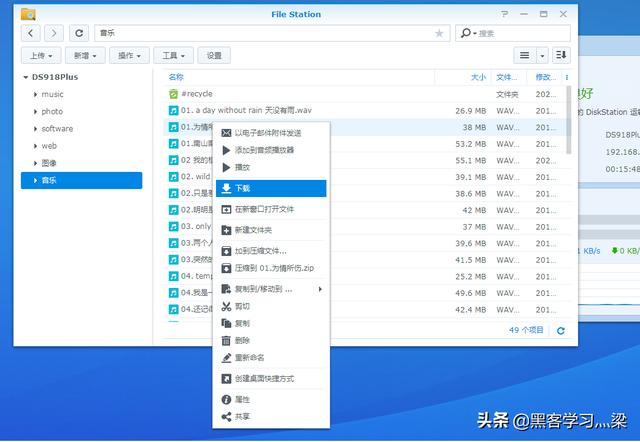
Task: Open 属性 properties from the context menu
Action: 271,400
